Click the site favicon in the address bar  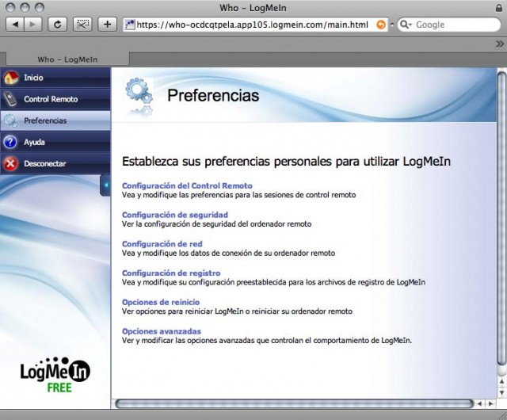pos(130,25)
